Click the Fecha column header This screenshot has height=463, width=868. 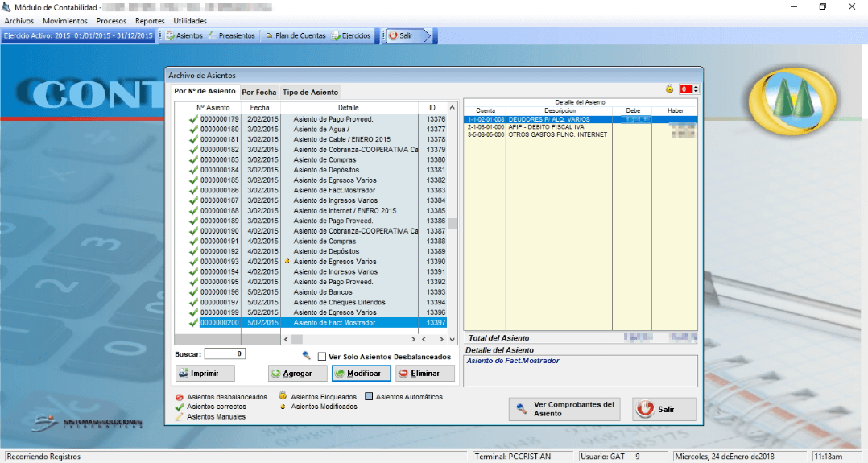(259, 107)
